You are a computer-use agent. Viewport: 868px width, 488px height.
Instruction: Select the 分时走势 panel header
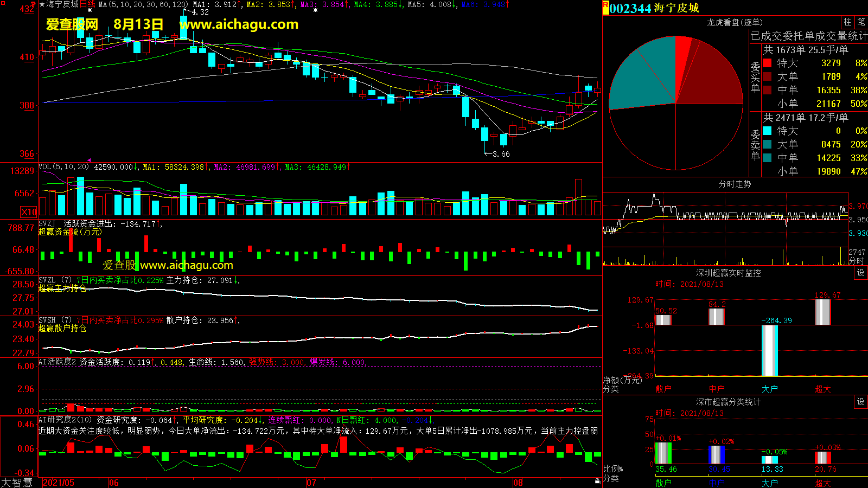[735, 184]
